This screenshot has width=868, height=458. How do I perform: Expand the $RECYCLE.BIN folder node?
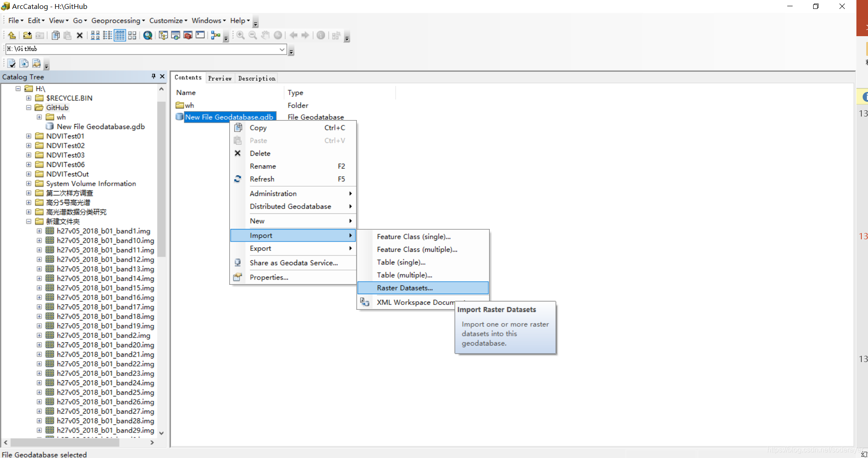click(x=29, y=98)
